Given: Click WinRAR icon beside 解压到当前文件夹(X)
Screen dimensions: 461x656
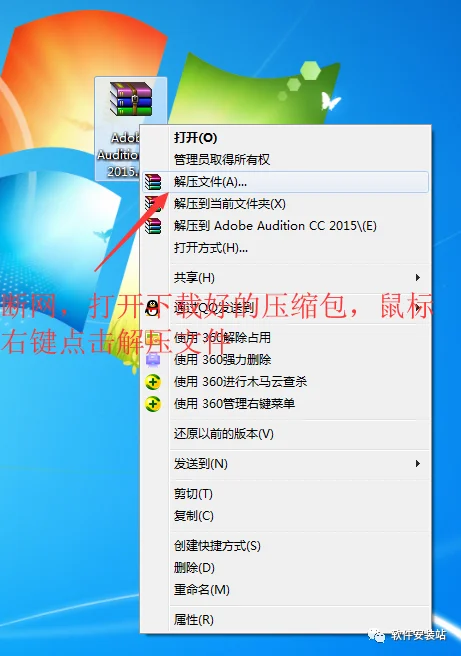Looking at the screenshot, I should (153, 204).
